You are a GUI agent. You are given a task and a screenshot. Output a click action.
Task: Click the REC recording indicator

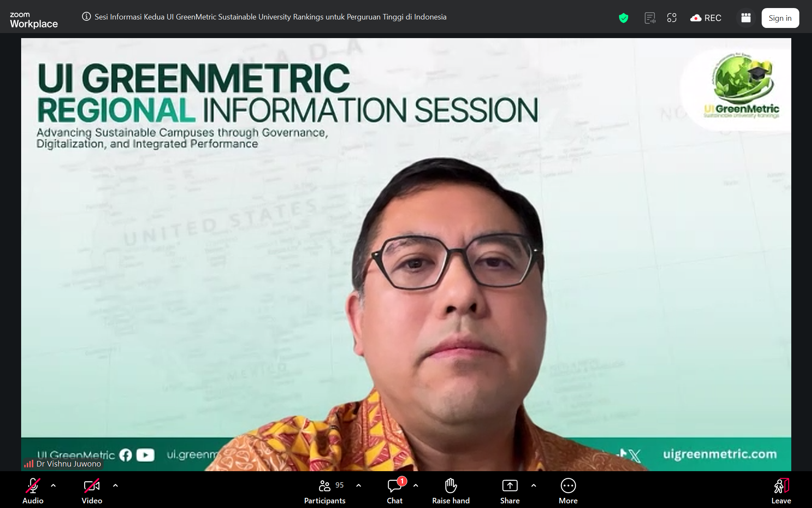706,18
